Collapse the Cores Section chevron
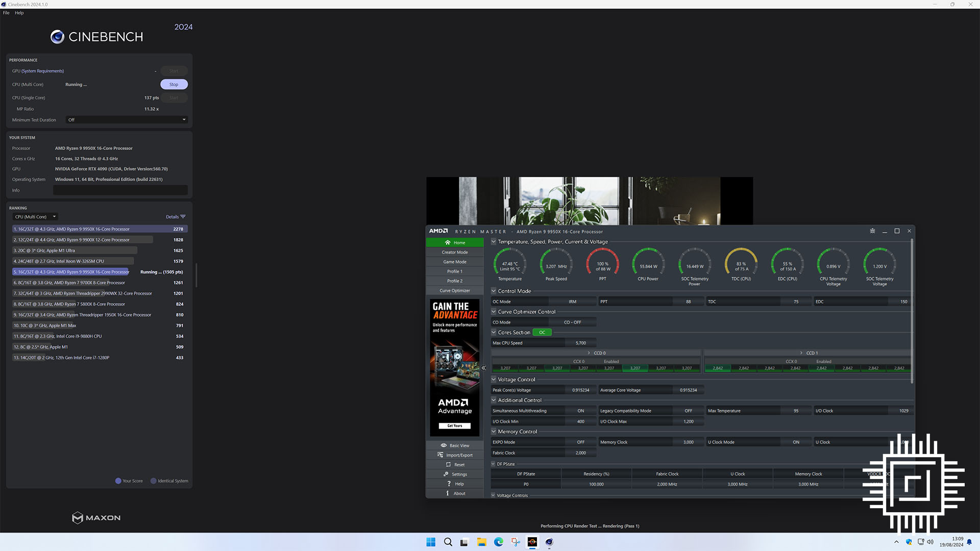Viewport: 980px width, 551px height. [x=494, y=333]
